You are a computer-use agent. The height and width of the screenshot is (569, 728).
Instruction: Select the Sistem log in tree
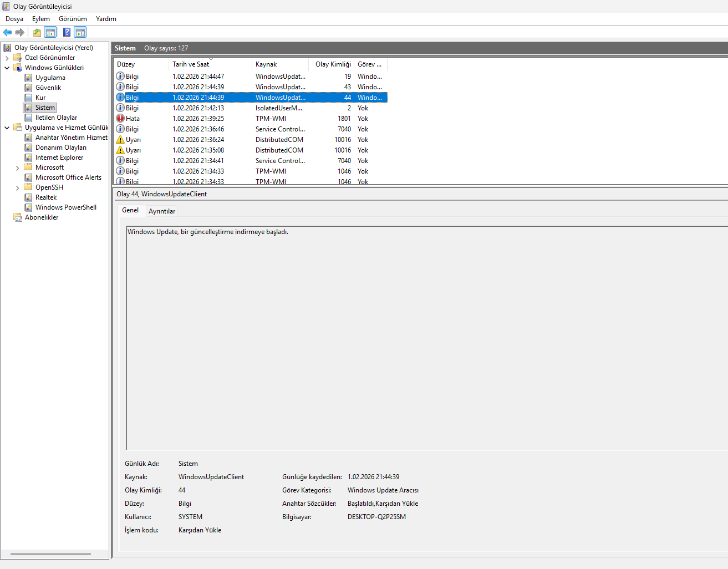(45, 108)
